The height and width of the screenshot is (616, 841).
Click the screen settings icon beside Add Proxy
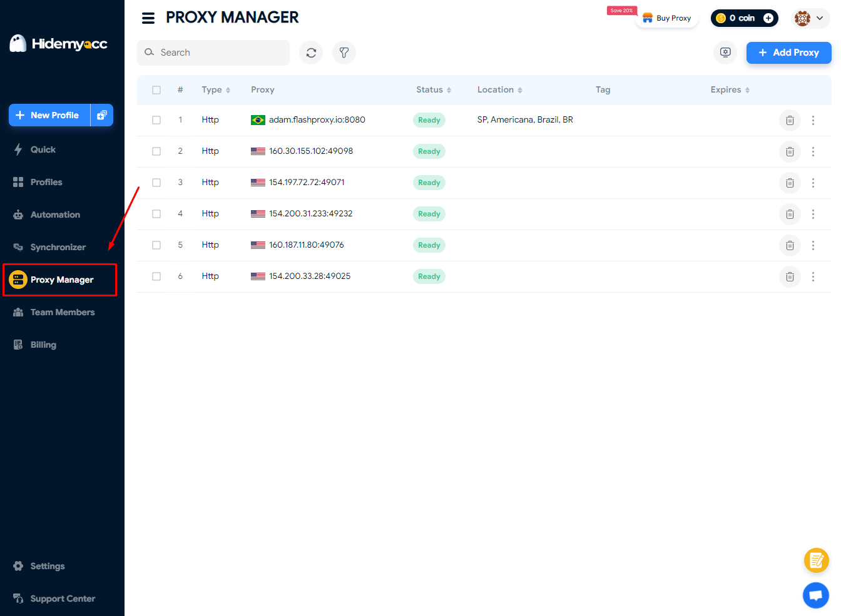point(725,53)
